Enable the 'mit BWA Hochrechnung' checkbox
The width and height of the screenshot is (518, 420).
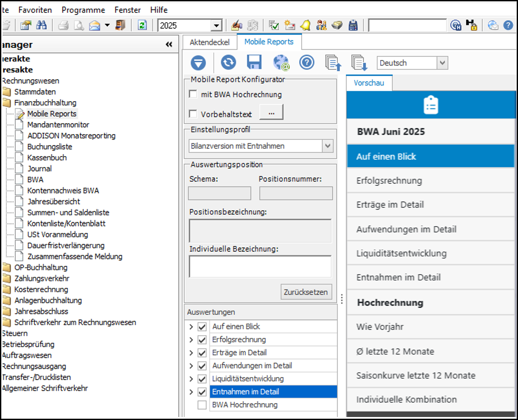click(193, 94)
